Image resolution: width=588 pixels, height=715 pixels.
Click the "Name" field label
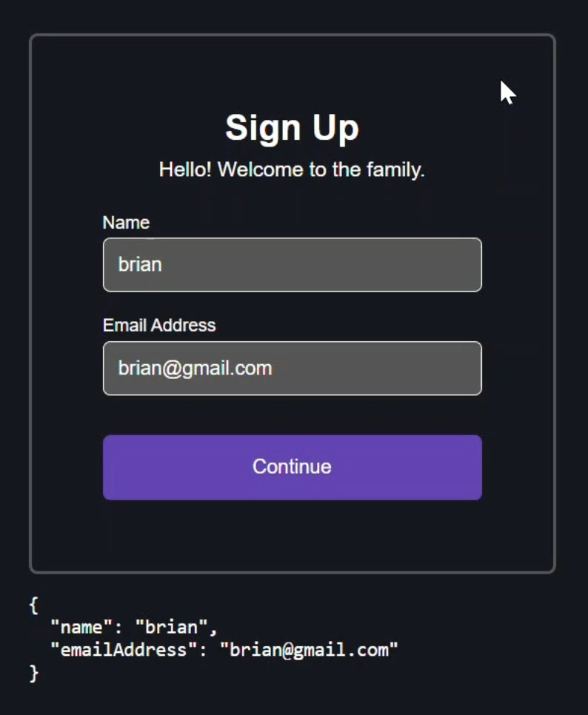coord(126,223)
